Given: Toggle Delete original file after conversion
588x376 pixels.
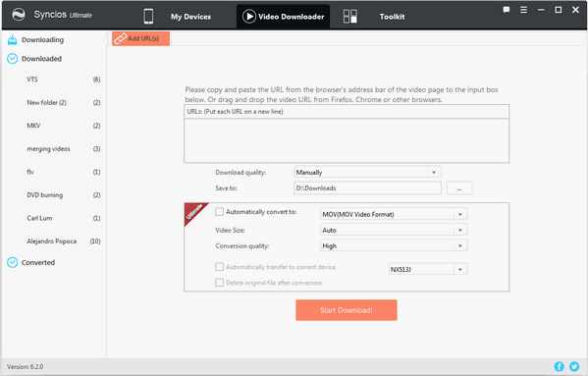Looking at the screenshot, I should pos(219,283).
